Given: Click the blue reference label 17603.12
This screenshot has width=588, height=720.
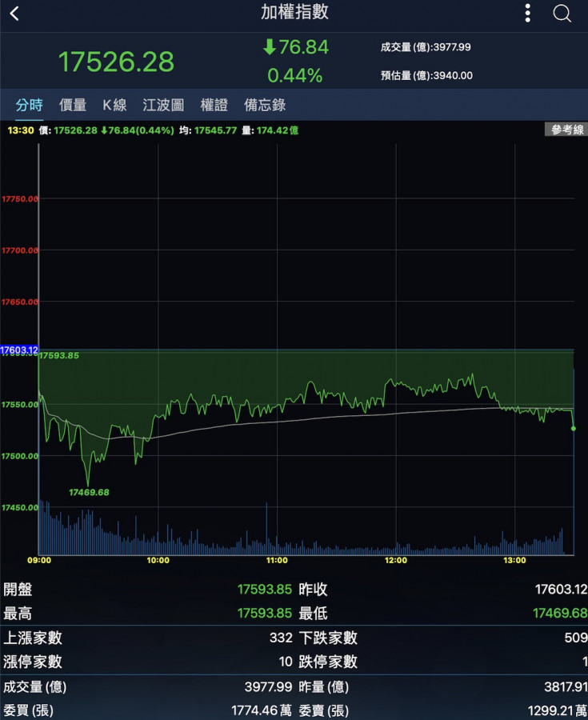Looking at the screenshot, I should tap(19, 350).
